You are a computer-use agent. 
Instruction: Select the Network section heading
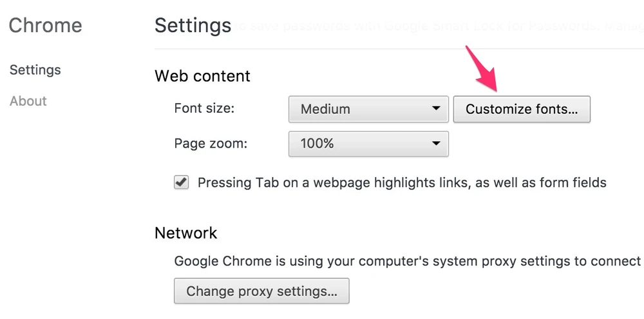(186, 233)
